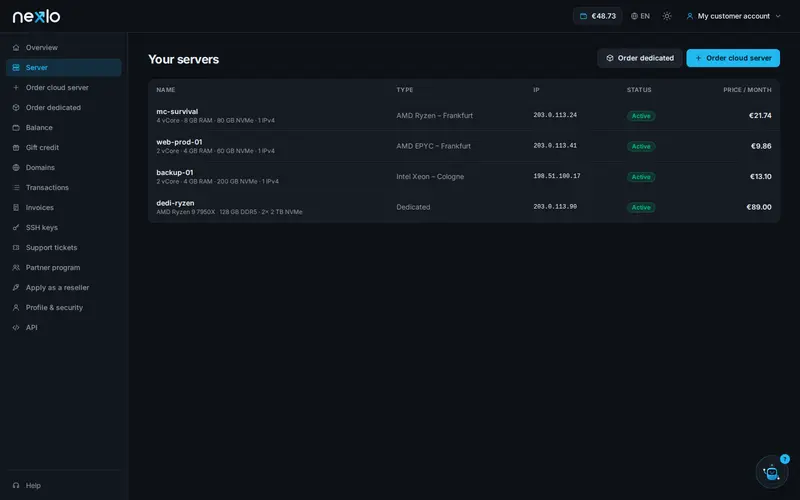The height and width of the screenshot is (500, 800).
Task: Click the €21.74 price
Action: click(x=760, y=115)
